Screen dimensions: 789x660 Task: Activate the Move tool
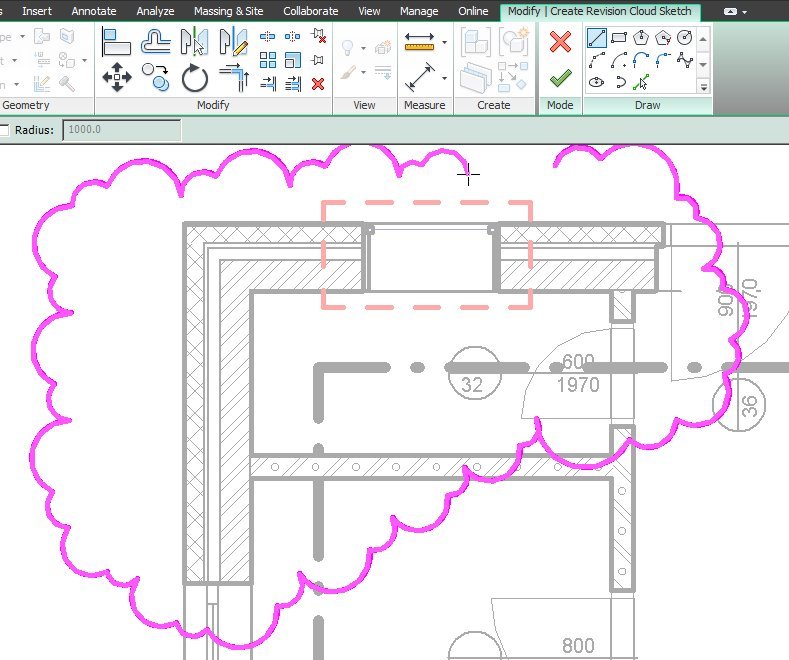click(x=117, y=77)
